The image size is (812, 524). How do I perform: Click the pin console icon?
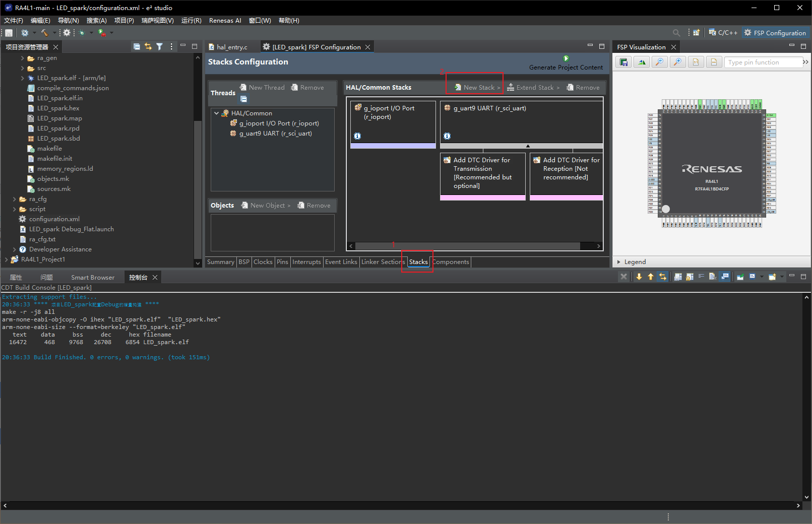coord(740,277)
